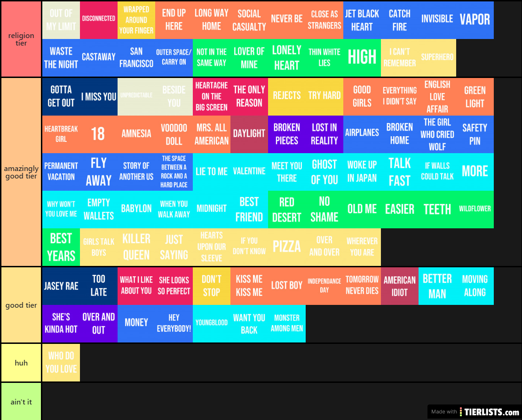Select the 'Youngblood' tile
Screen dimensions: 522x420
coord(212,324)
